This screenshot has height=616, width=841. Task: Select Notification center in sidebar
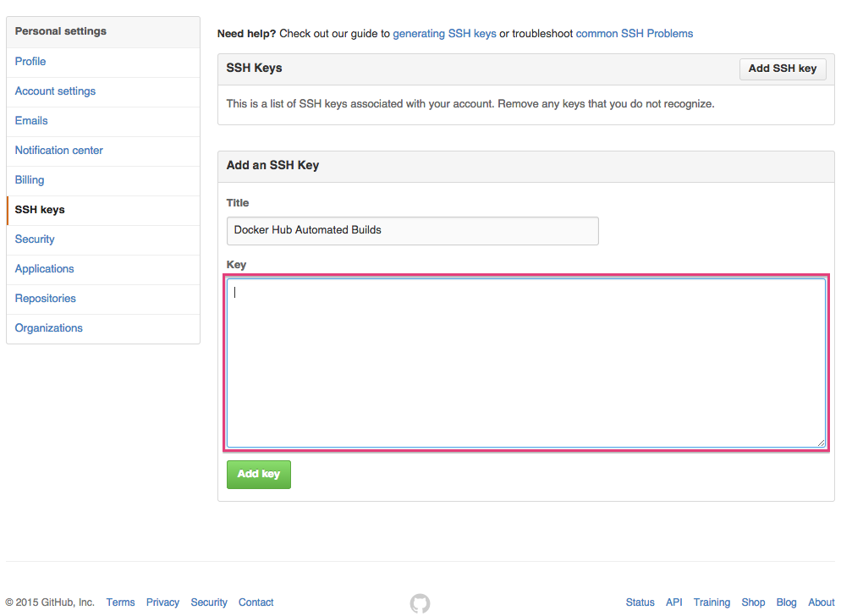(x=59, y=151)
